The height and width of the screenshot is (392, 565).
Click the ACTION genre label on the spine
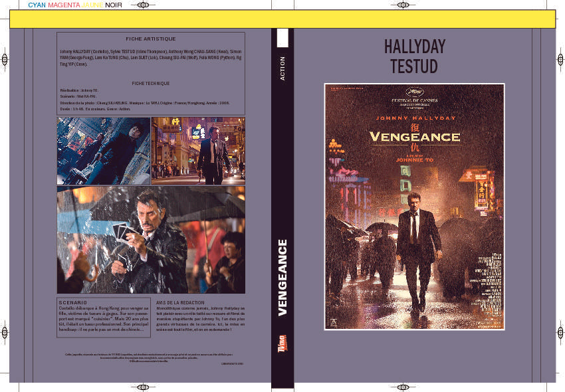click(282, 68)
